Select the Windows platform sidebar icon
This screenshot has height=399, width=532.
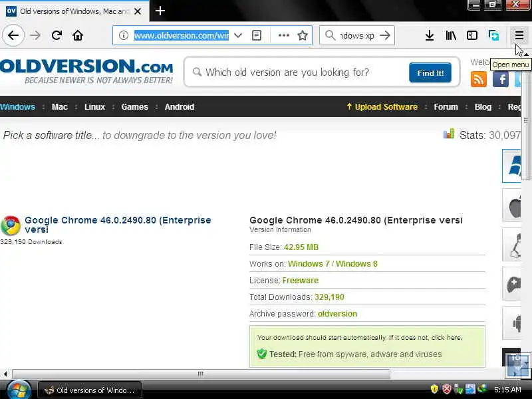511,166
